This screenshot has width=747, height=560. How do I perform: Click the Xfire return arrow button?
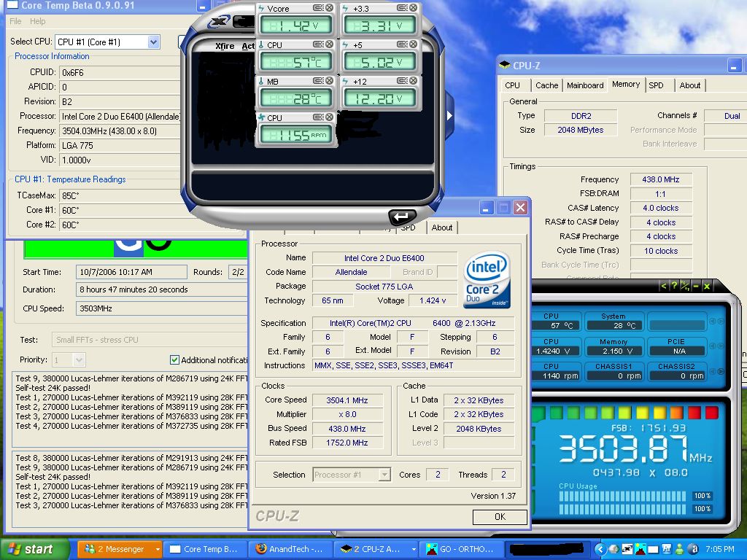[402, 217]
